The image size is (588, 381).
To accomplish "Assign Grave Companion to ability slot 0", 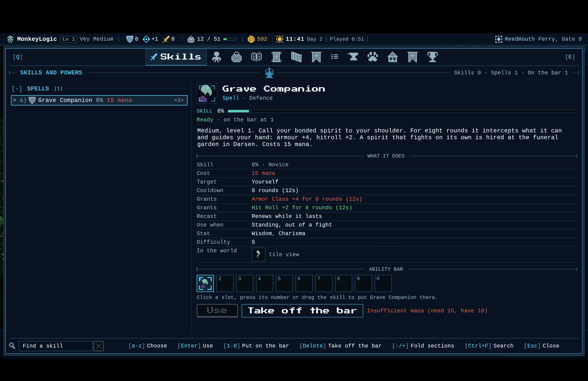I will pos(383,283).
